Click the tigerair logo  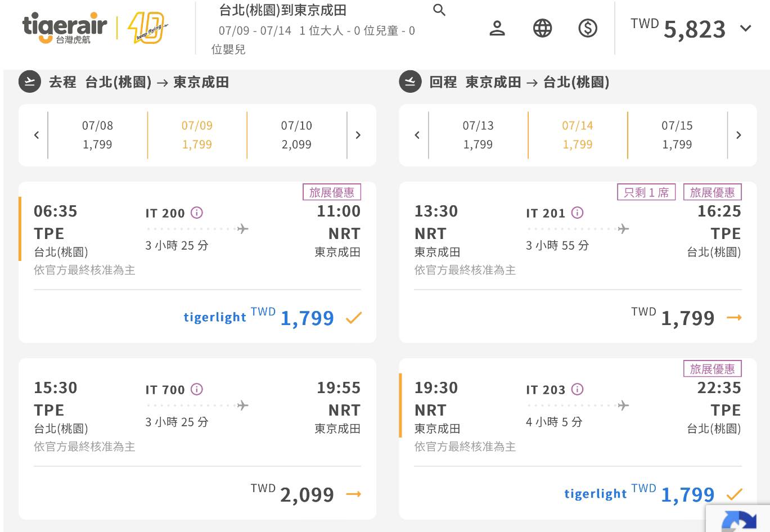pyautogui.click(x=65, y=28)
